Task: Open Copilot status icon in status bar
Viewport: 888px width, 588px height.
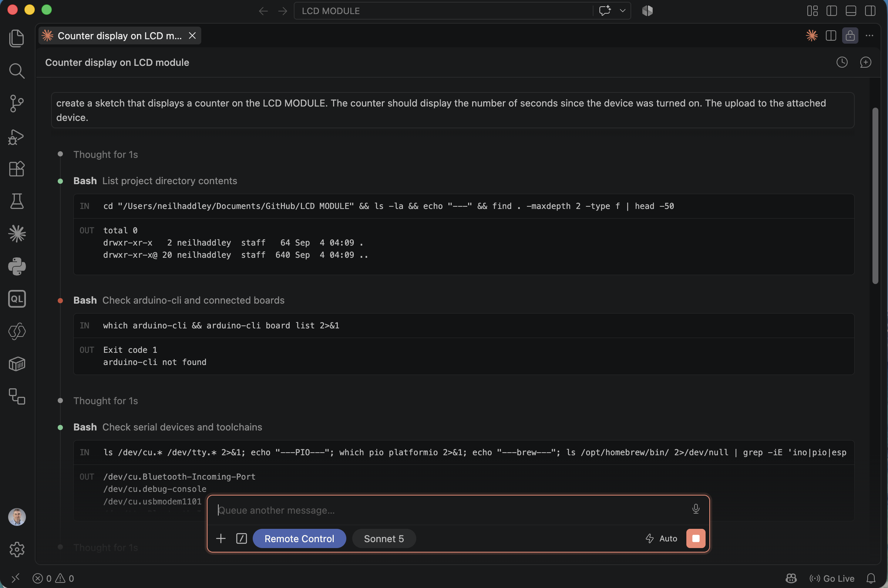Action: (x=791, y=578)
